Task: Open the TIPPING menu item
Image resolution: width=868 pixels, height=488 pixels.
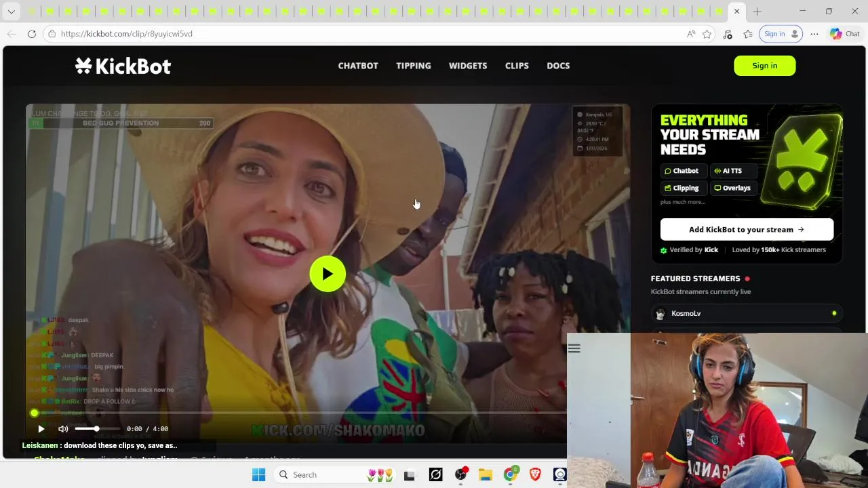Action: pos(414,66)
